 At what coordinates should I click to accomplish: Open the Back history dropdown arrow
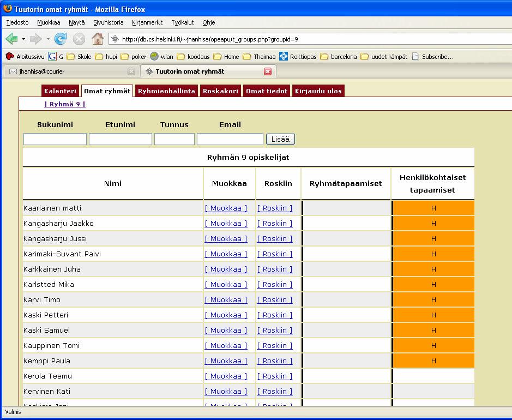[x=23, y=39]
